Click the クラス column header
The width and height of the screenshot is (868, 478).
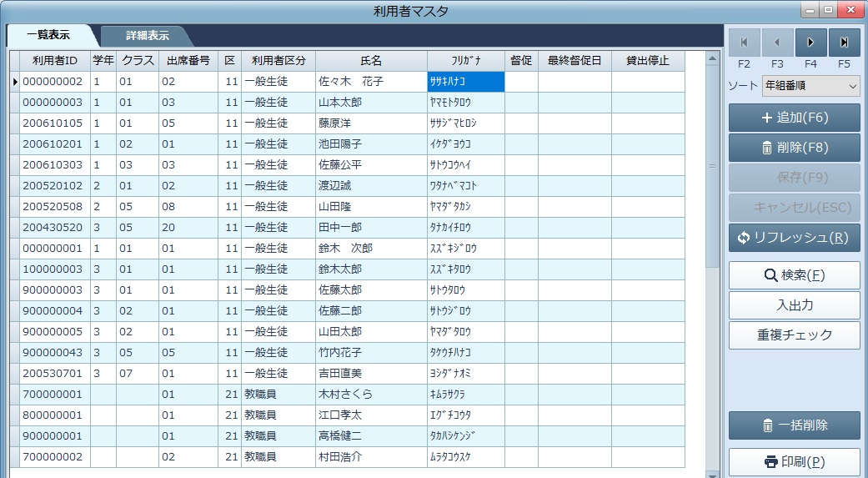tap(138, 61)
